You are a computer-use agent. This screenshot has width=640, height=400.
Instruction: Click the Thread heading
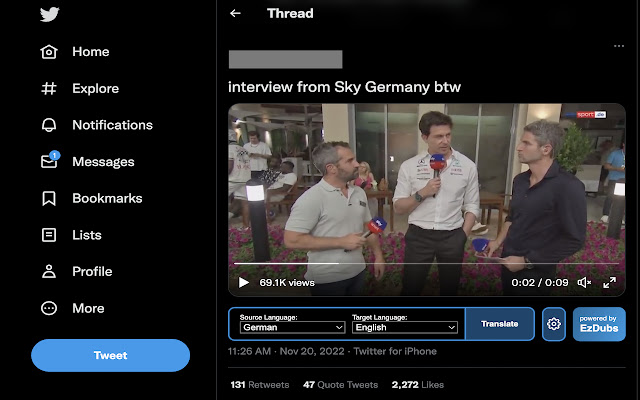pos(290,13)
